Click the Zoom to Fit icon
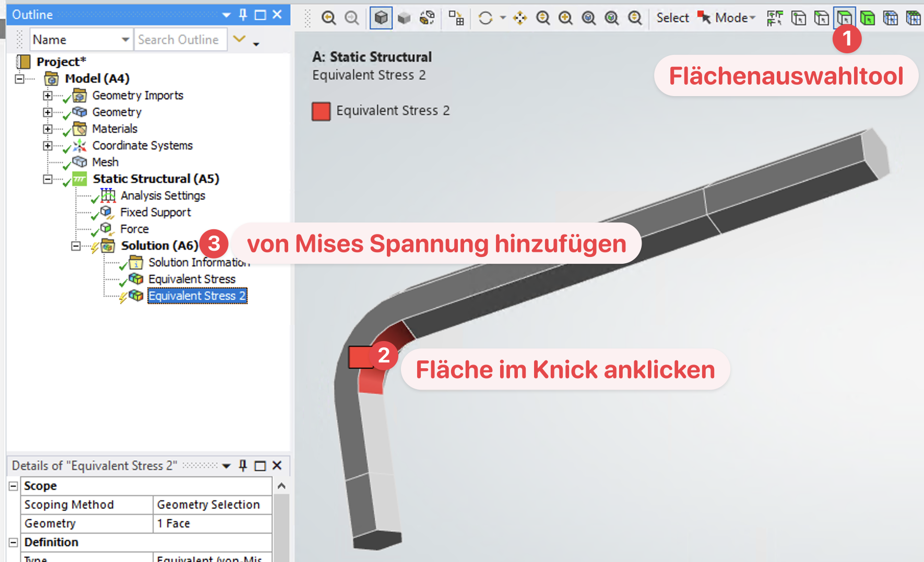The image size is (924, 562). coord(589,18)
